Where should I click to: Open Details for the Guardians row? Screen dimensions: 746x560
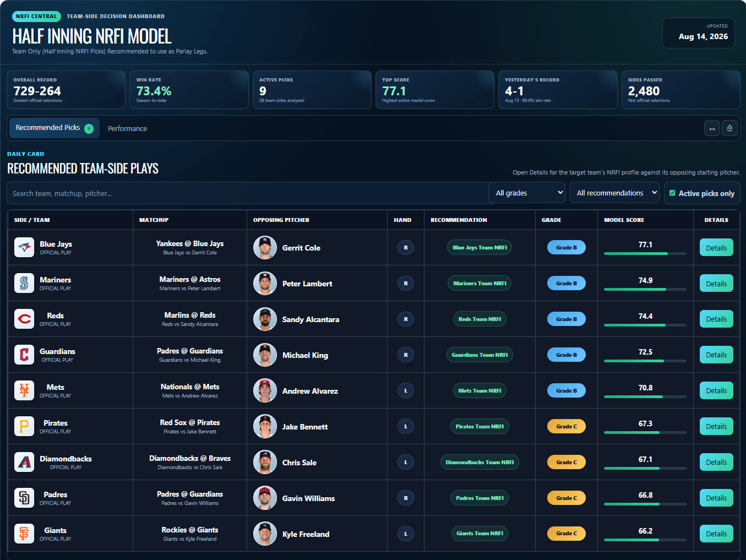[716, 355]
